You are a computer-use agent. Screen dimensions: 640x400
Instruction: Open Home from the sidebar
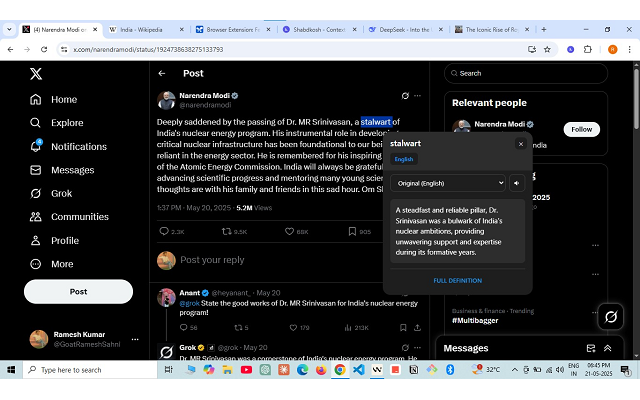coord(53,99)
